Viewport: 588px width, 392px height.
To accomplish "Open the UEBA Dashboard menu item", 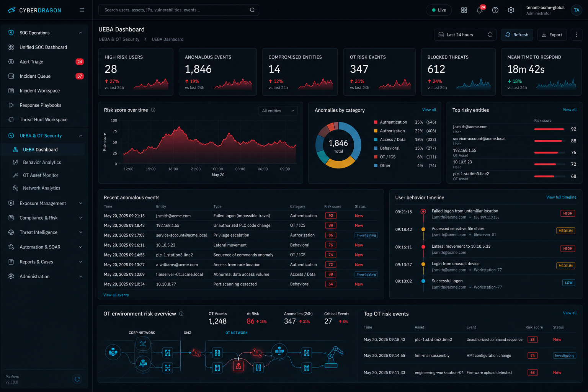I will (43, 150).
